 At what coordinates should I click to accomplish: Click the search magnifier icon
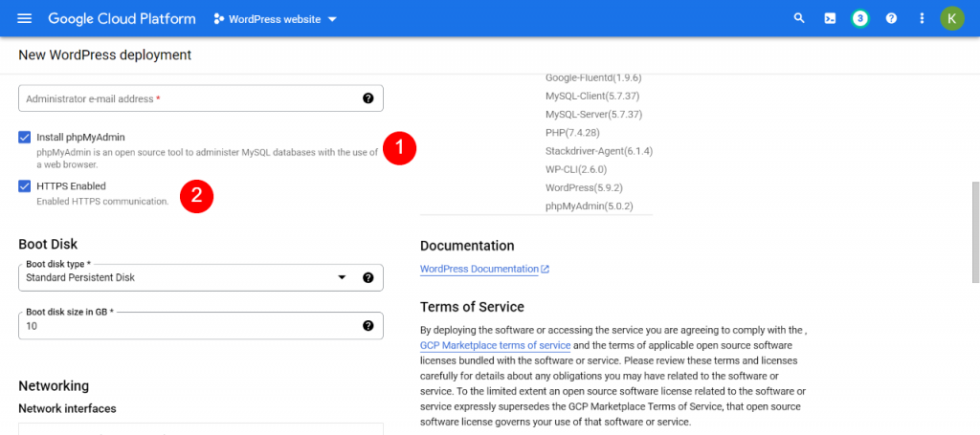pyautogui.click(x=799, y=18)
